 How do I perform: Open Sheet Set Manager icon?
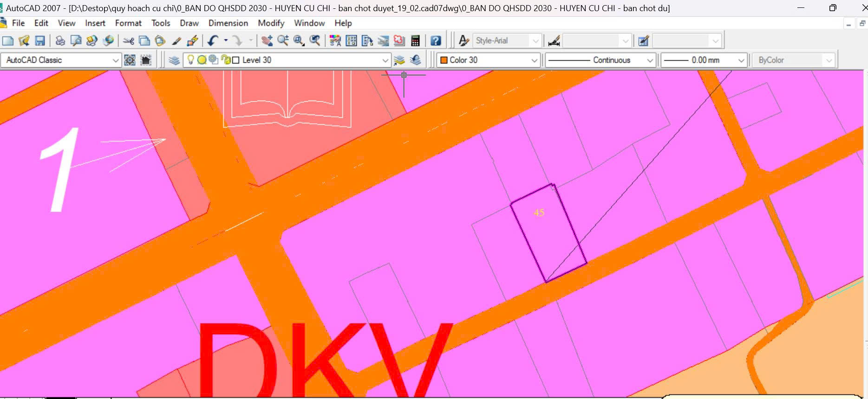click(x=383, y=41)
